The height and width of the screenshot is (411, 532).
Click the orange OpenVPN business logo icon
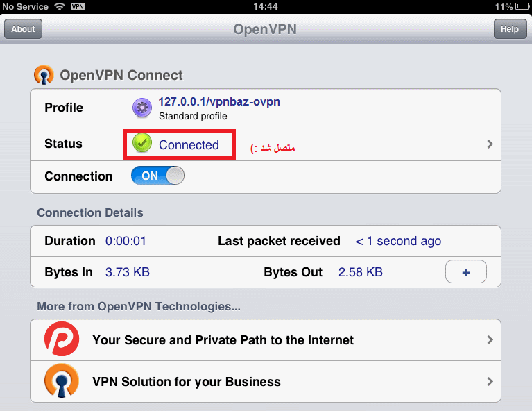pos(62,380)
